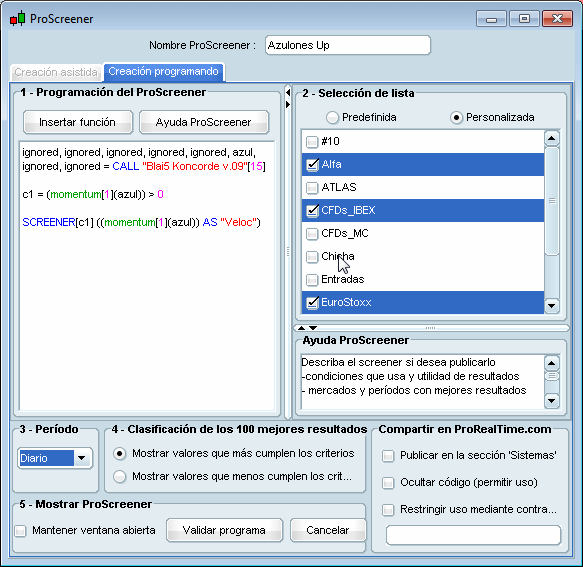Check the ATLAS list checkbox

tap(312, 188)
